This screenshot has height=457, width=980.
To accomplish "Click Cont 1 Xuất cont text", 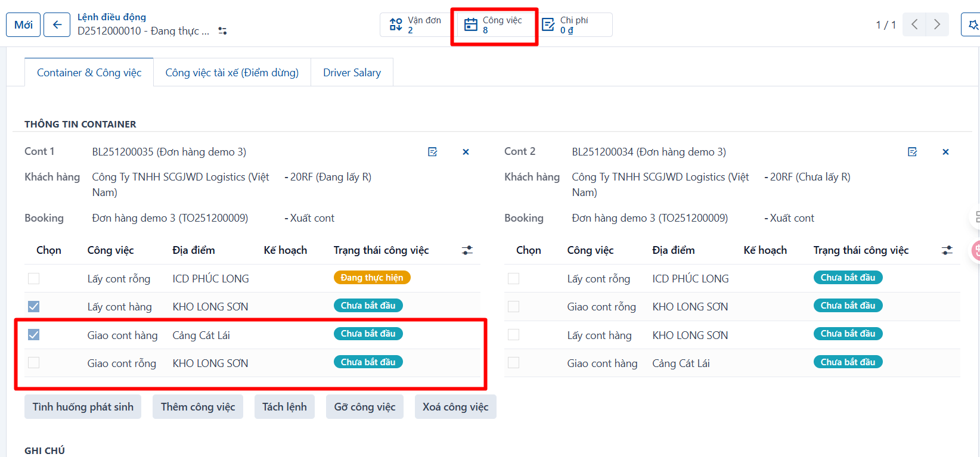I will tap(312, 218).
